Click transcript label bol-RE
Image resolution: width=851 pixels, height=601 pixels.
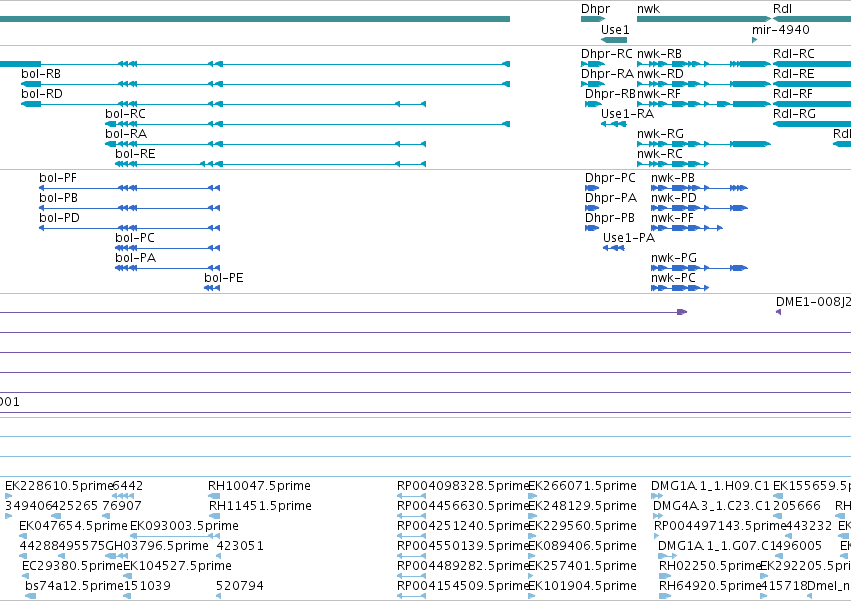click(135, 154)
